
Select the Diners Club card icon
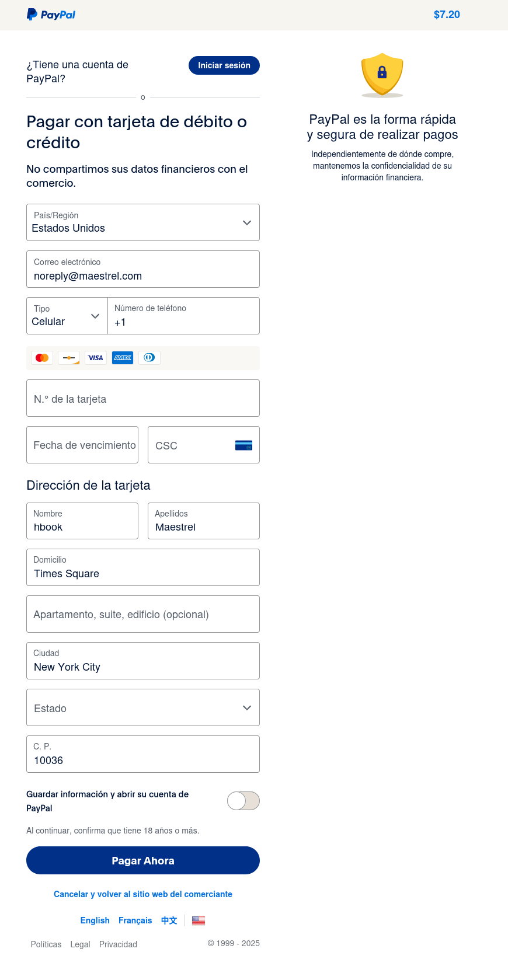tap(149, 357)
